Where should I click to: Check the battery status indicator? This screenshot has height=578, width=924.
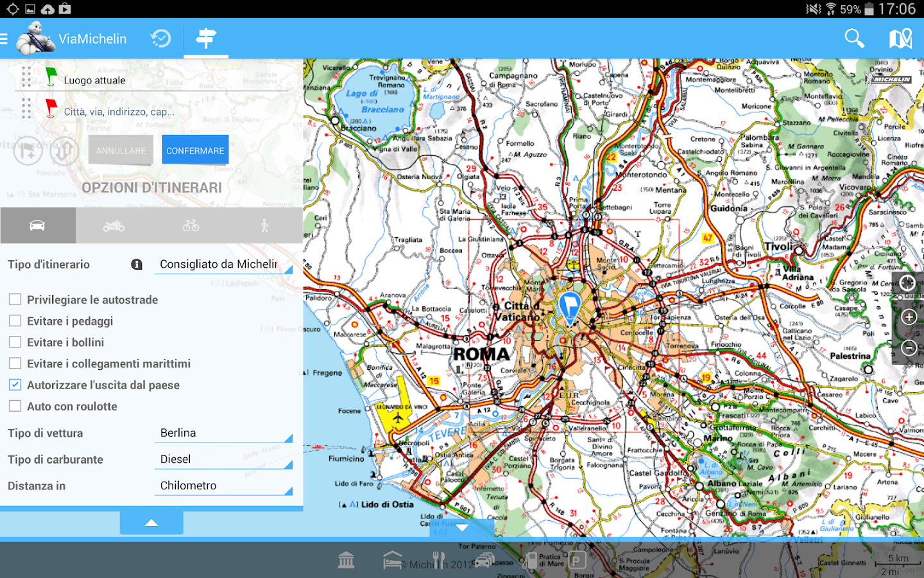(x=869, y=9)
